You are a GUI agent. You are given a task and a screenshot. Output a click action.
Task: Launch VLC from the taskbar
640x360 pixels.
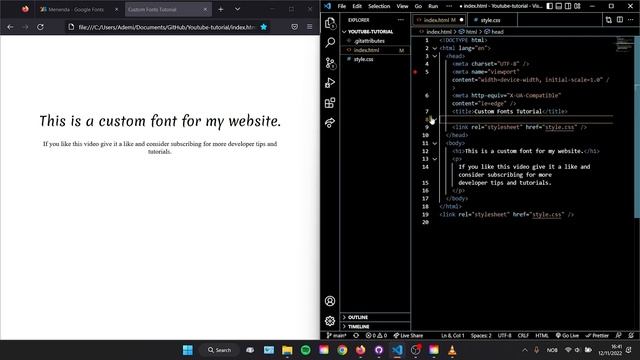click(x=452, y=350)
